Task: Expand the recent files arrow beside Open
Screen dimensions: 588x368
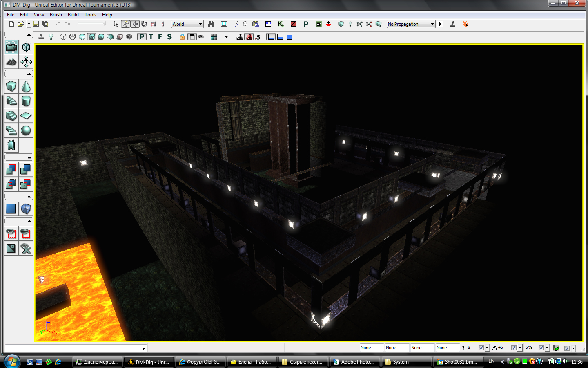Action: point(29,24)
